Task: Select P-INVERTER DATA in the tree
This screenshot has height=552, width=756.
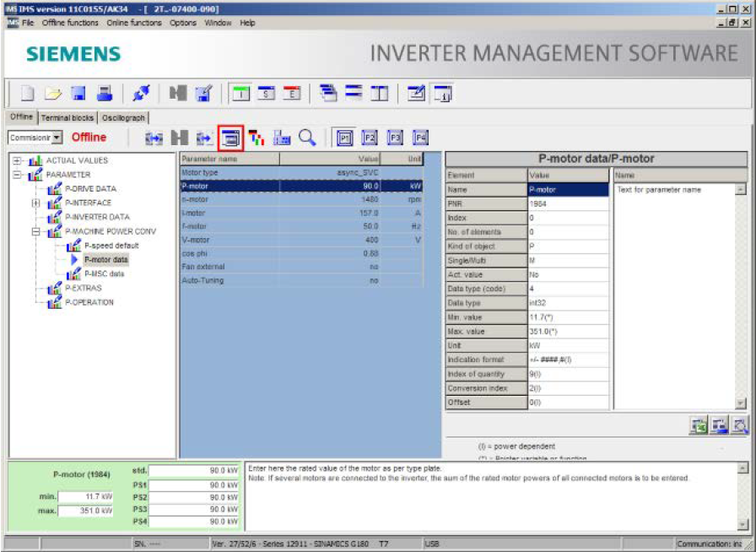Action: coord(97,217)
